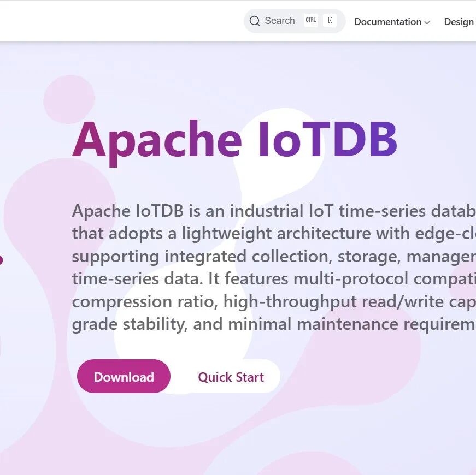
Task: Click into the Search input field
Action: [295, 21]
